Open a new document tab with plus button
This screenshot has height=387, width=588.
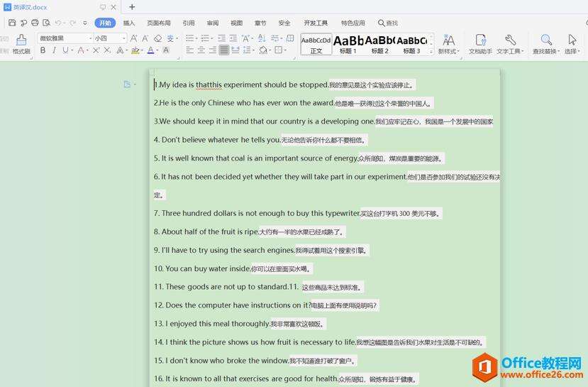132,7
